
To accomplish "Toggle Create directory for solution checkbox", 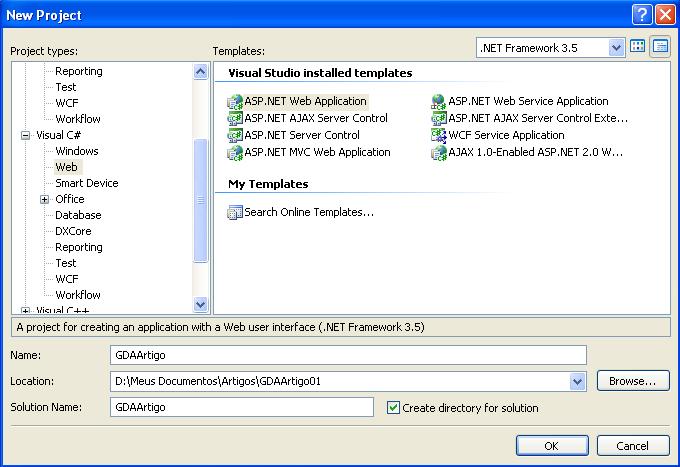I will click(x=393, y=408).
